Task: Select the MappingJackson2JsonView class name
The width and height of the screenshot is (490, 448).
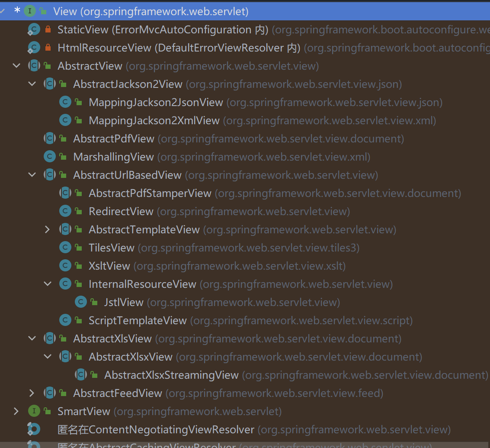Action: coord(156,102)
